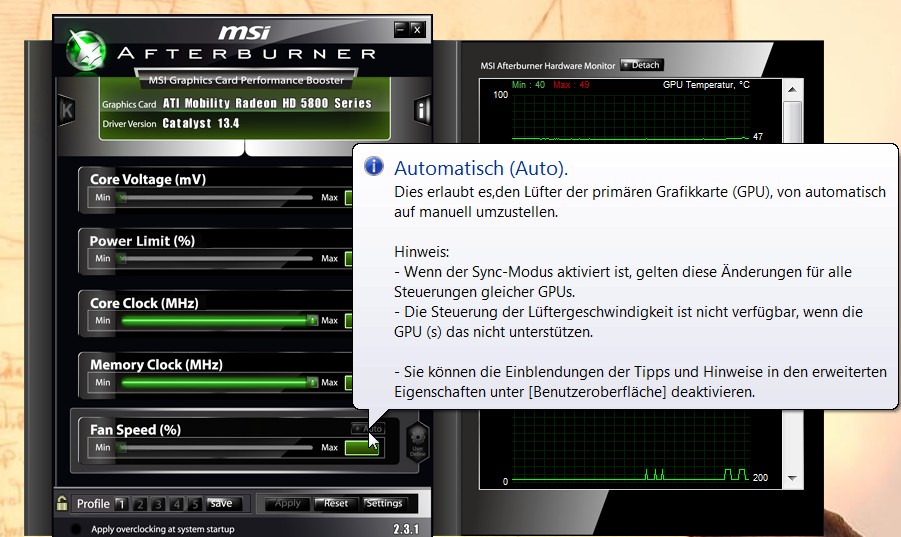Click the 'Power Limit (%)' label
Screen dimensions: 901x537
pyautogui.click(x=143, y=241)
